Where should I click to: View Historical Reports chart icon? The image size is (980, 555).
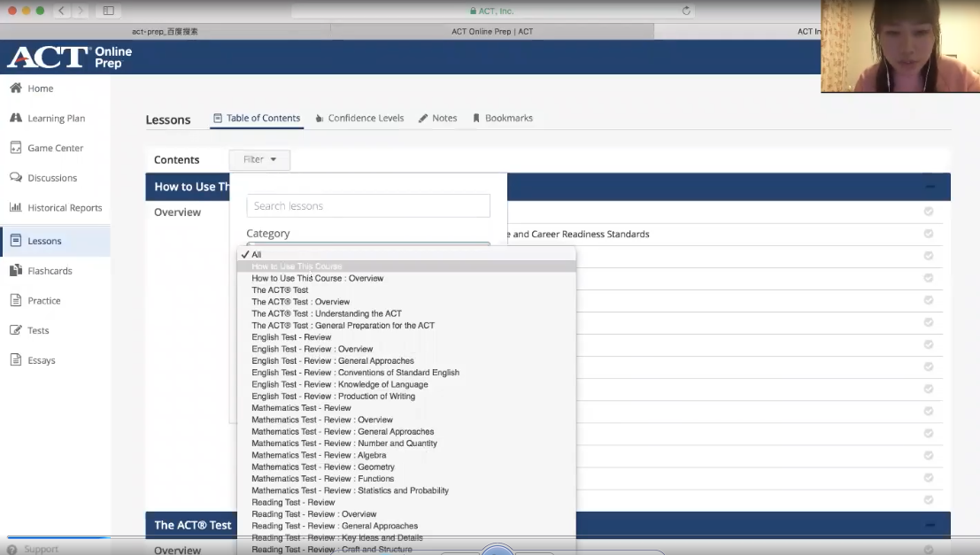[16, 207]
